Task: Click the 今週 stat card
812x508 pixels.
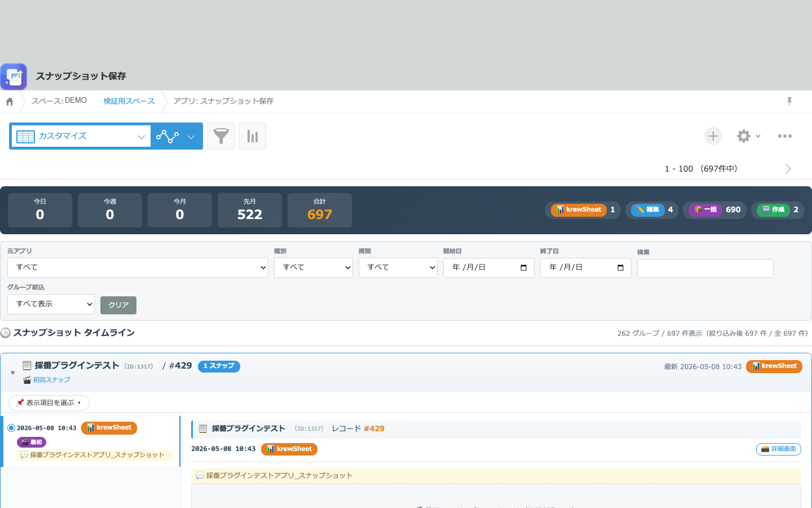Action: pyautogui.click(x=110, y=210)
